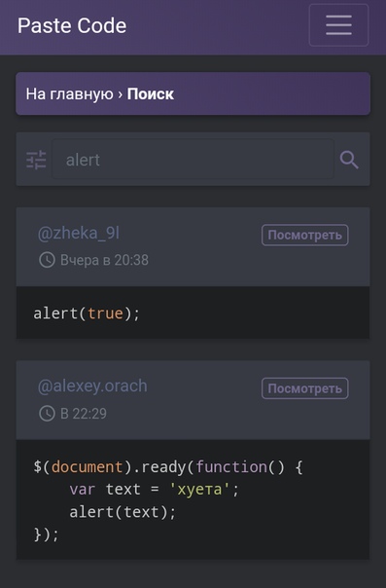Click clock icon beside Вчера в 20:38
Screen dimensions: 386x588
(x=48, y=260)
